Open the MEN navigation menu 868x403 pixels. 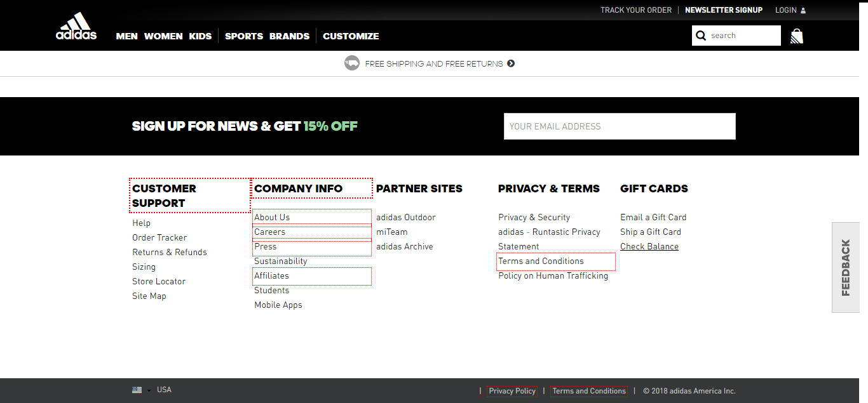(126, 36)
